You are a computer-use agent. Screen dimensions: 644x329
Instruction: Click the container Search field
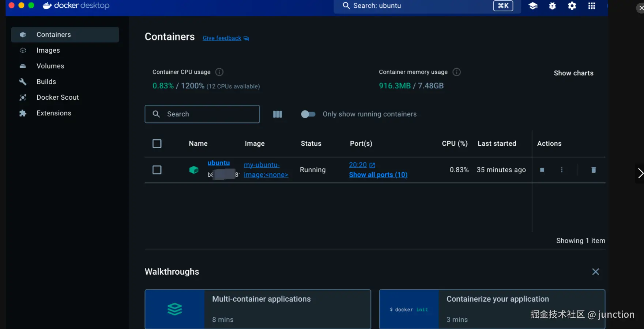point(202,114)
